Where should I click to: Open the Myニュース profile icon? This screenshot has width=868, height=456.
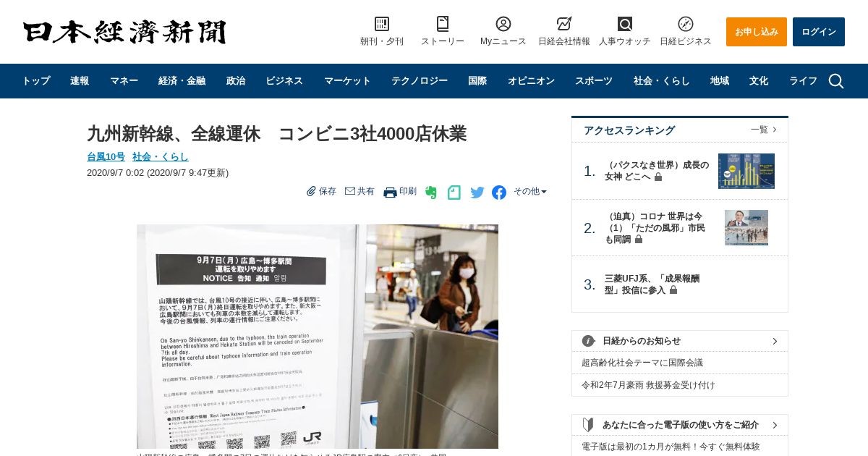(503, 24)
